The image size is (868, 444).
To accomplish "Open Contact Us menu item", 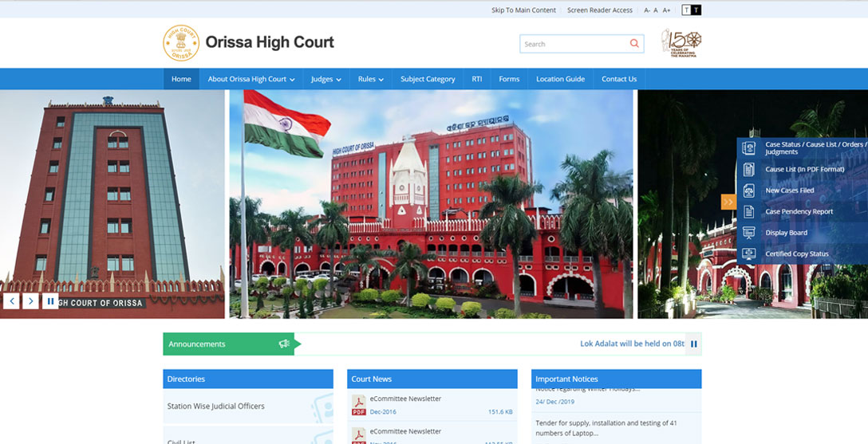I will pos(619,79).
